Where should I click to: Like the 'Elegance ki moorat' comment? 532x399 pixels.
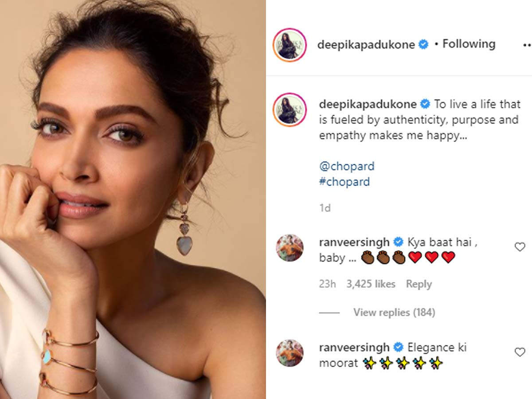tap(520, 352)
